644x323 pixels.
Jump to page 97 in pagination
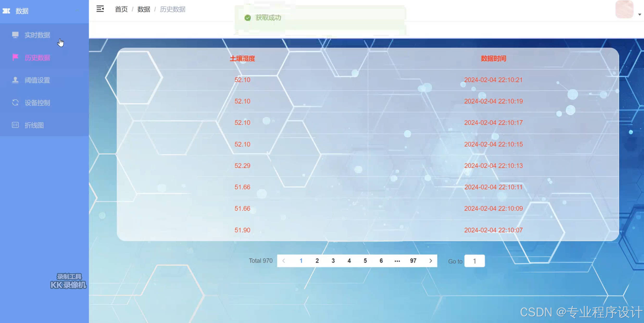(413, 261)
